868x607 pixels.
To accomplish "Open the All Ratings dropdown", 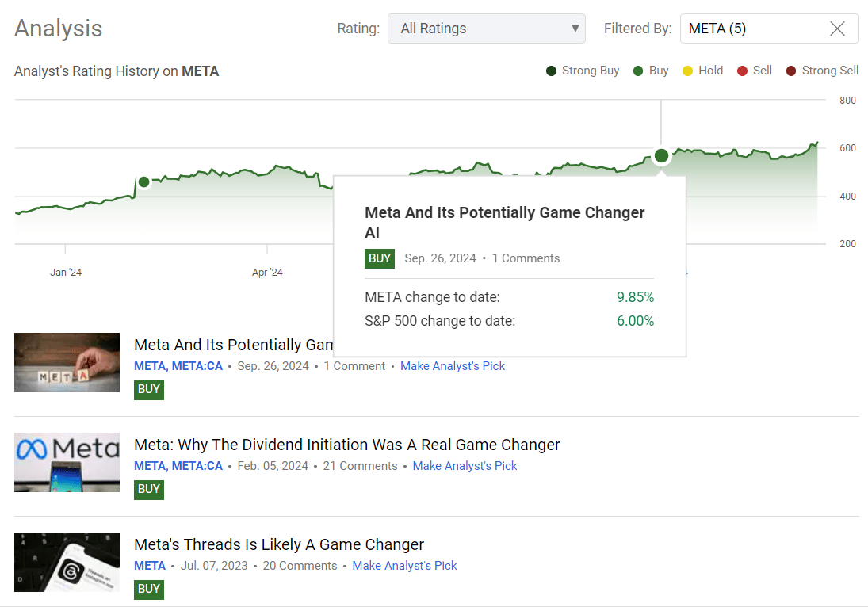I will click(x=486, y=29).
